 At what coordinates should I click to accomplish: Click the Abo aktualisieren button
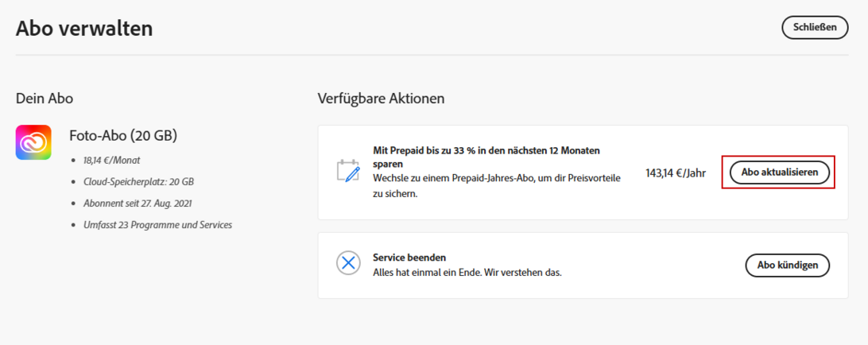click(779, 172)
